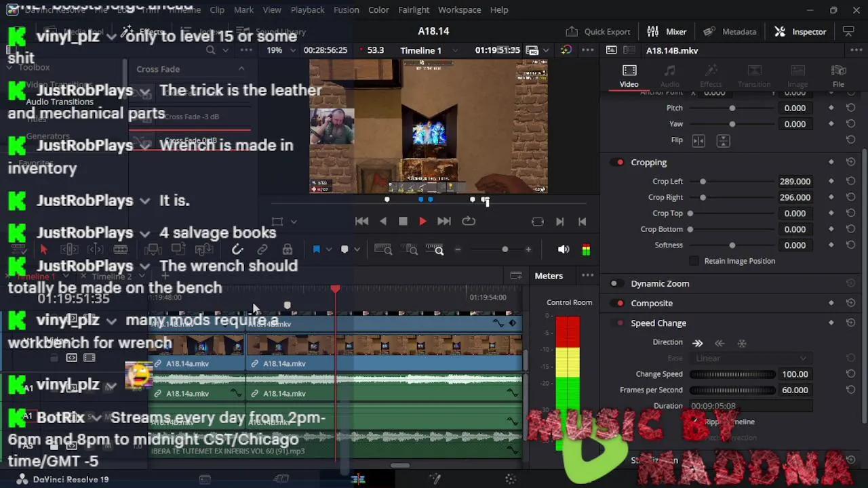
Task: Click Quick Export
Action: click(598, 31)
